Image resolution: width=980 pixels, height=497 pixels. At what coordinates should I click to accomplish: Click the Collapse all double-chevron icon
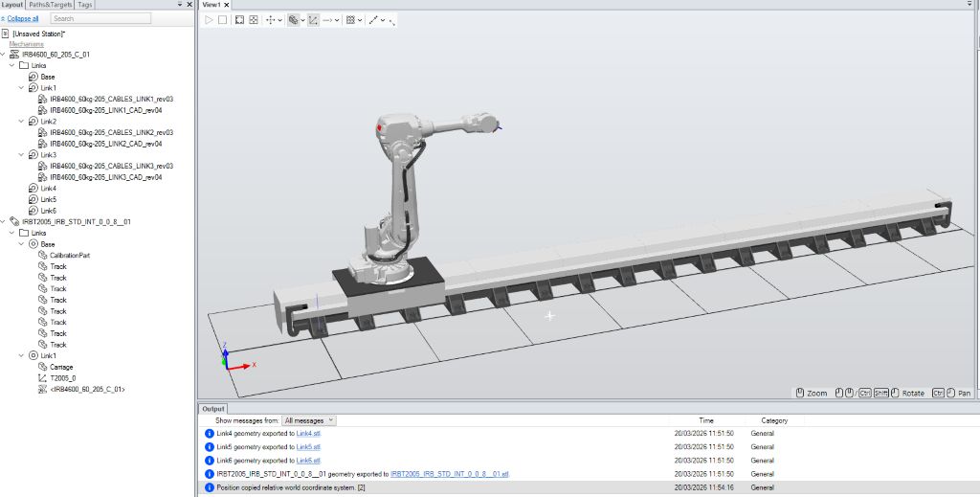pos(3,19)
